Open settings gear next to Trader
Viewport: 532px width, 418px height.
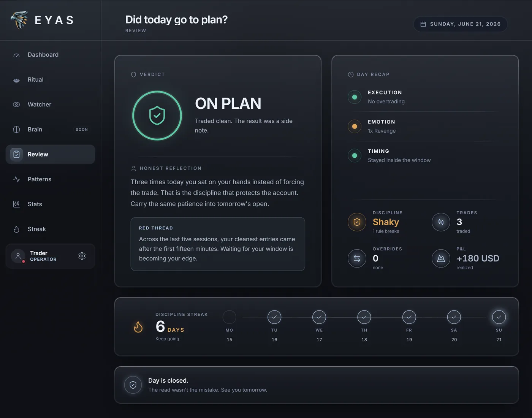click(82, 256)
